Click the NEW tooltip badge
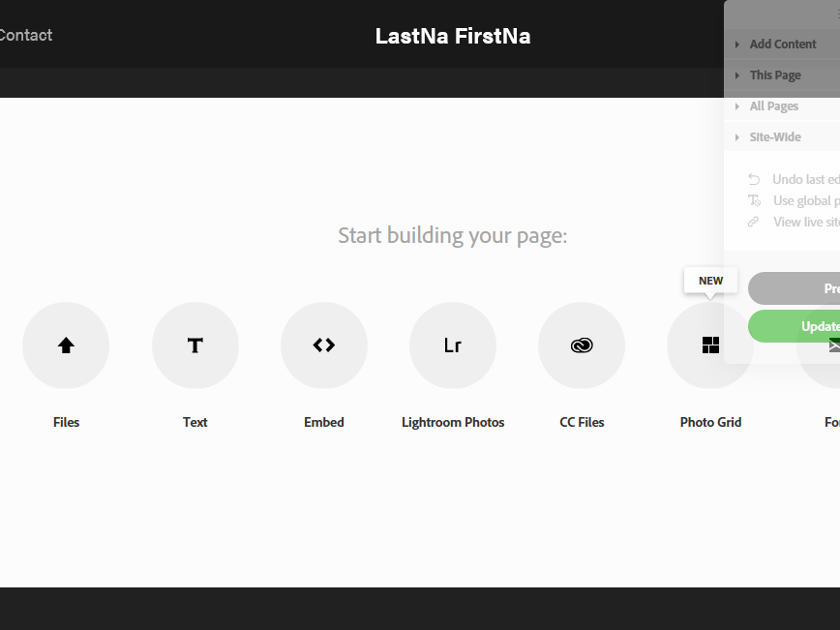This screenshot has height=630, width=840. coord(710,281)
